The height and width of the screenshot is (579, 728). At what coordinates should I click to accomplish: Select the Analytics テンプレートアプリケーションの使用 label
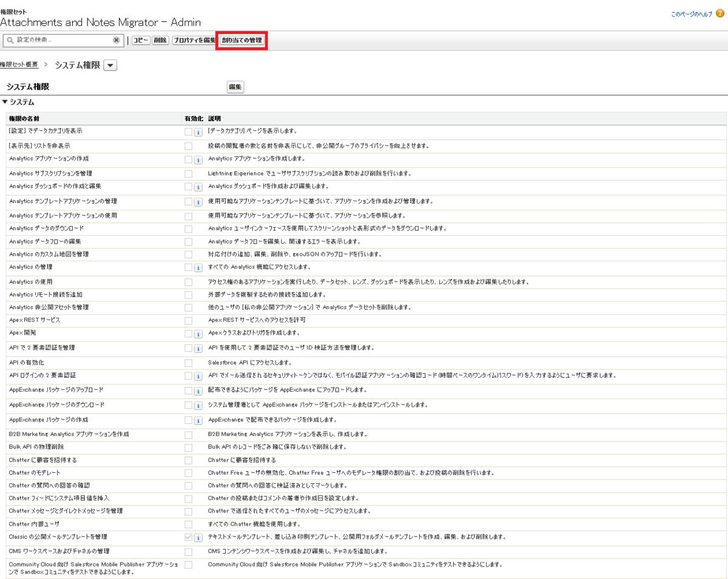point(63,216)
